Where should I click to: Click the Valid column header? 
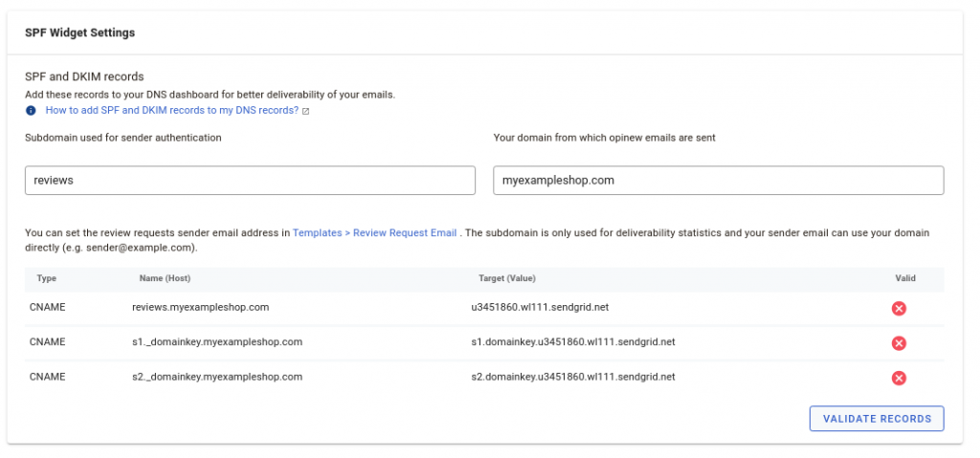pyautogui.click(x=905, y=278)
